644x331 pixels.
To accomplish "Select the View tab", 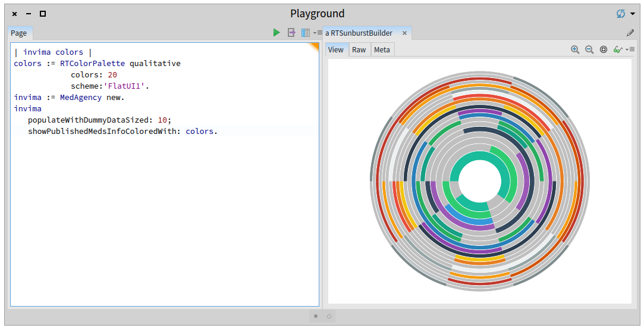I will click(336, 49).
